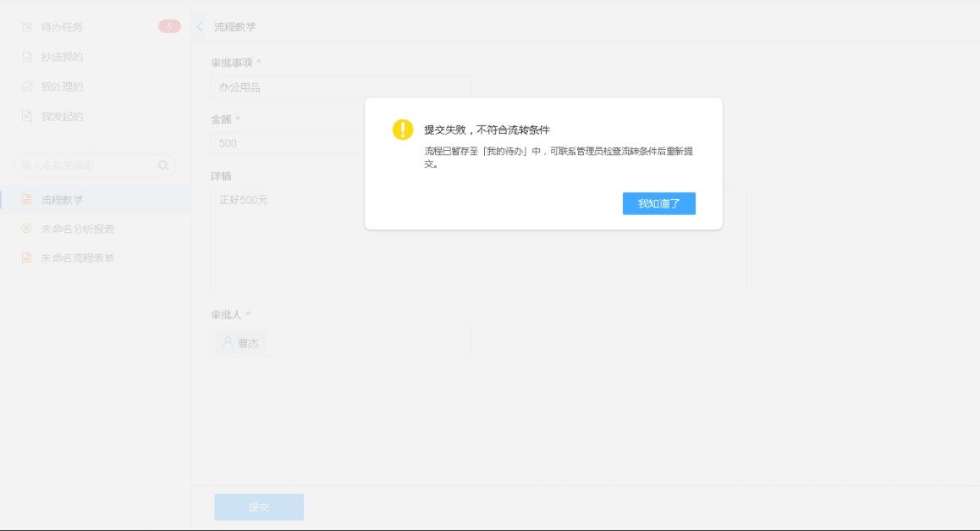
Task: Click the 审批事项 field containing 办公用品
Action: (340, 87)
